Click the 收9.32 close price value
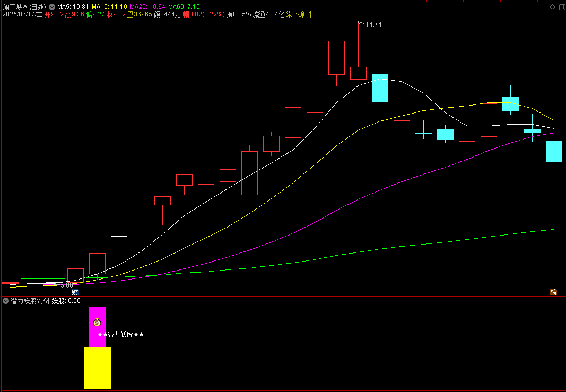566x392 pixels. click(x=116, y=14)
